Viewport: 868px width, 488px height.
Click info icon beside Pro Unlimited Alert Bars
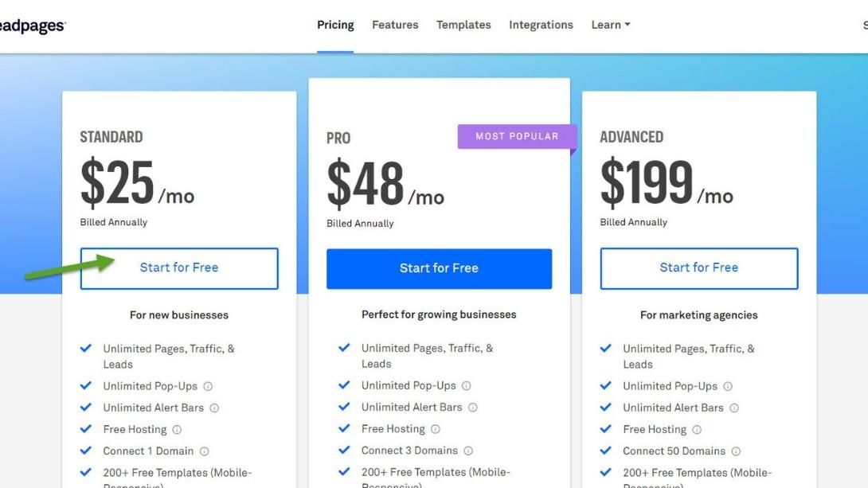coord(472,407)
